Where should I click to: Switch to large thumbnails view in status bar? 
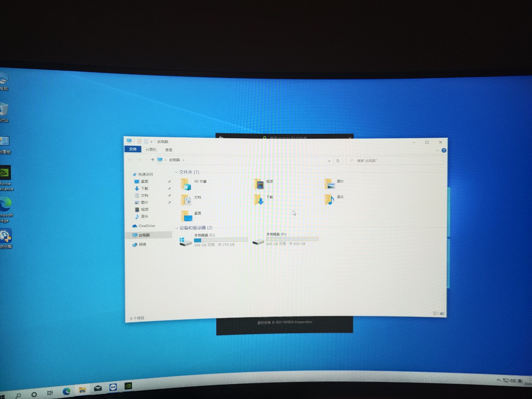[x=442, y=313]
